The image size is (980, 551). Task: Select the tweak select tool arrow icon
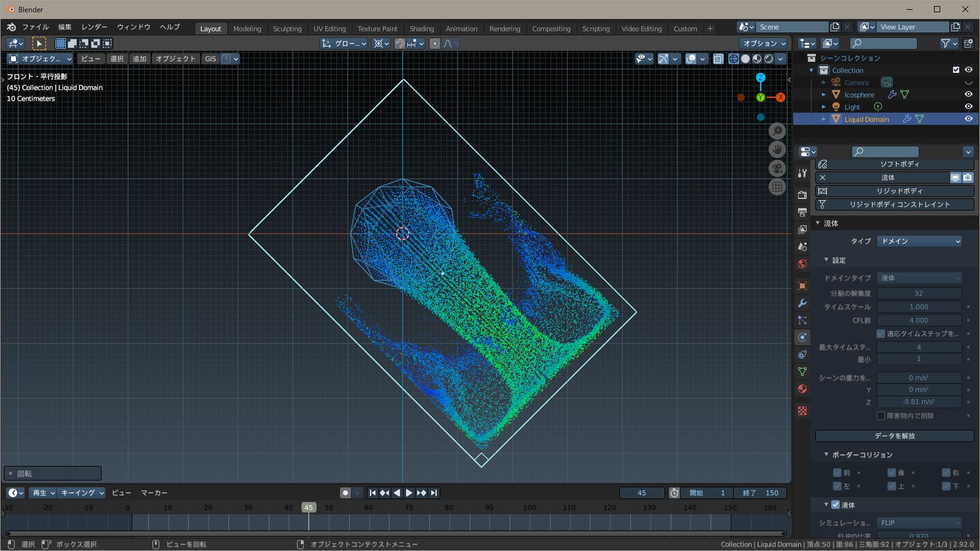tap(39, 43)
